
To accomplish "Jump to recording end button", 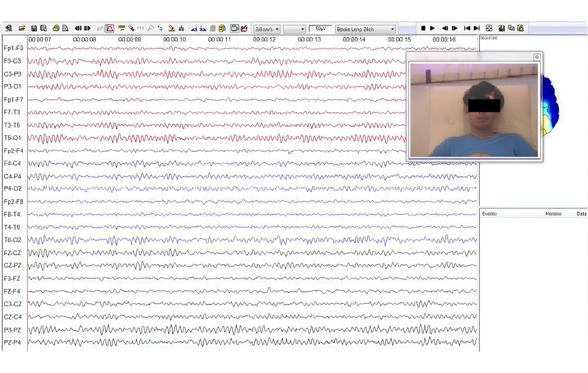I will click(x=477, y=28).
